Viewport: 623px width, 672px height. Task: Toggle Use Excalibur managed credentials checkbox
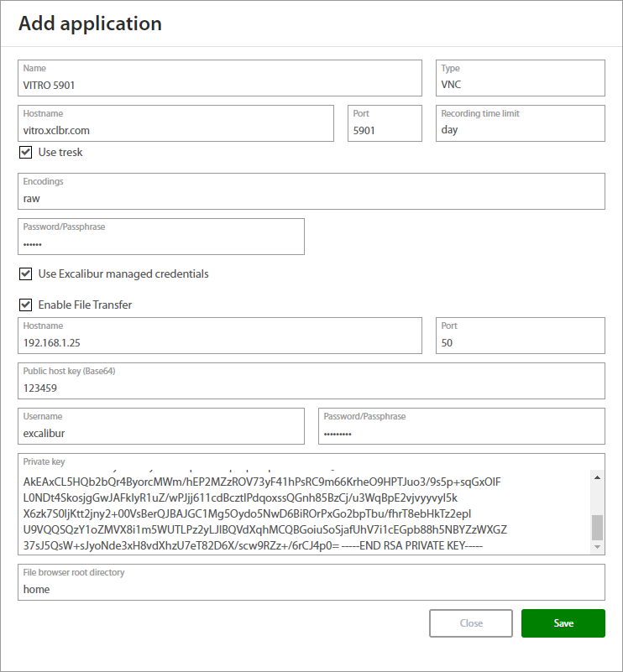pyautogui.click(x=25, y=274)
